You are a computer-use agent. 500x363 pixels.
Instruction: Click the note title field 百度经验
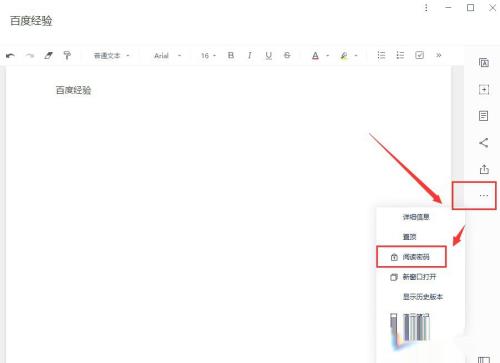click(31, 21)
